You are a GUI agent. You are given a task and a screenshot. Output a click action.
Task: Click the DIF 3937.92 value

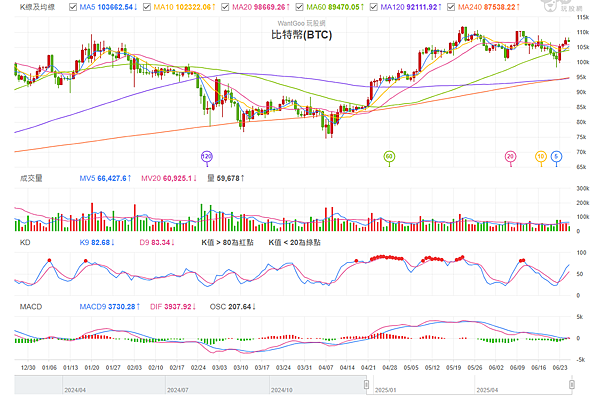click(x=173, y=307)
